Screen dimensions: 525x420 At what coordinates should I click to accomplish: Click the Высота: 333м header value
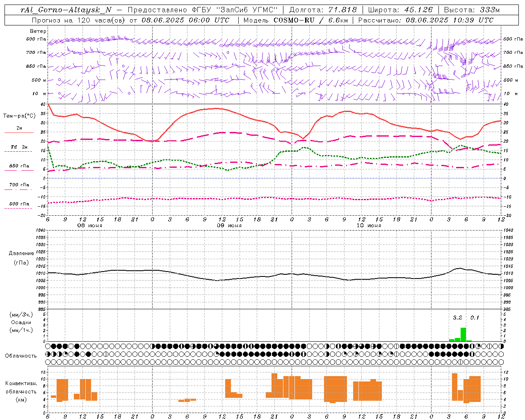472,10
